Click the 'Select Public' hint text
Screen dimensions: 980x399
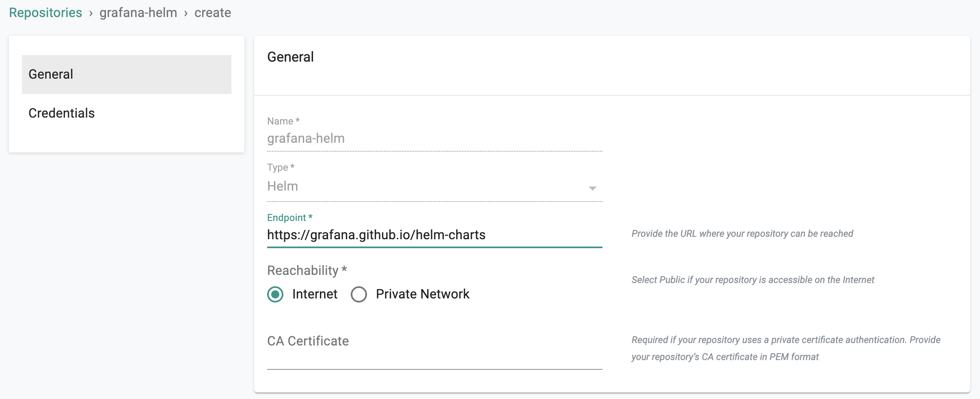(x=753, y=280)
